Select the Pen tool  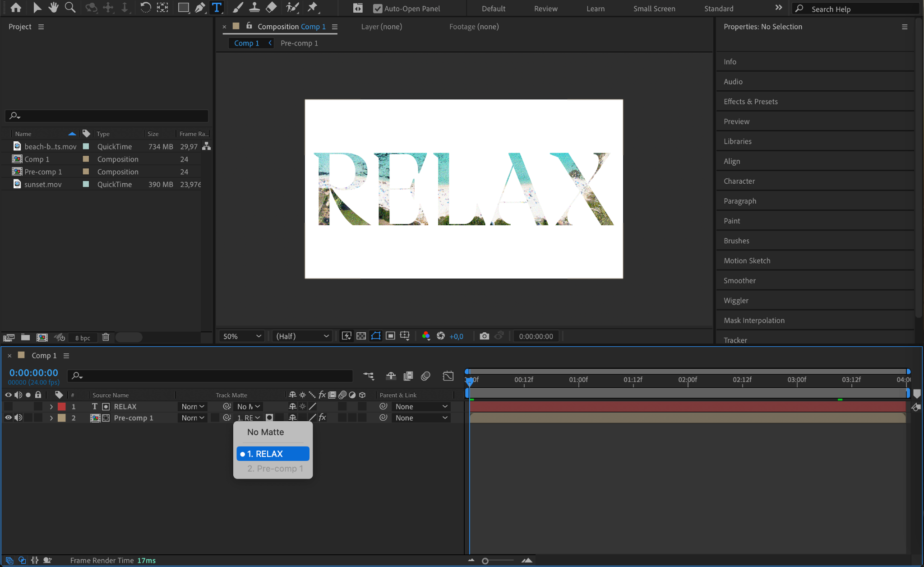(x=200, y=8)
